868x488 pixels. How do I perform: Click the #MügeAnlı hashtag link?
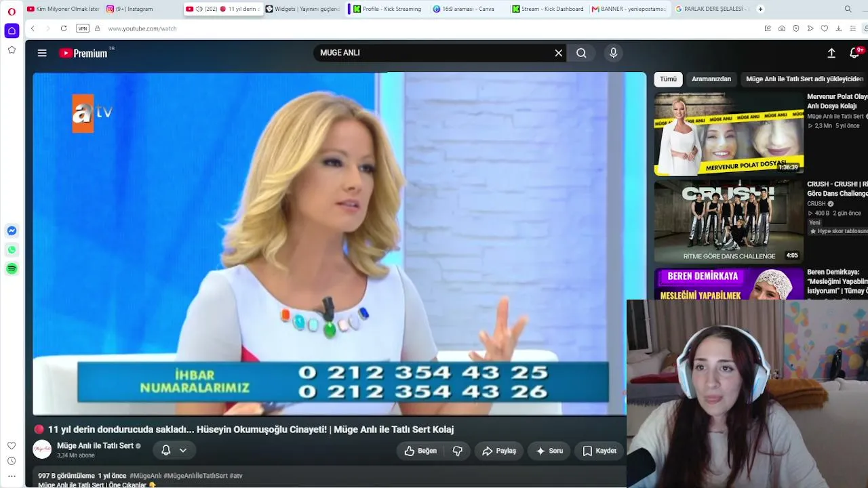pos(145,476)
